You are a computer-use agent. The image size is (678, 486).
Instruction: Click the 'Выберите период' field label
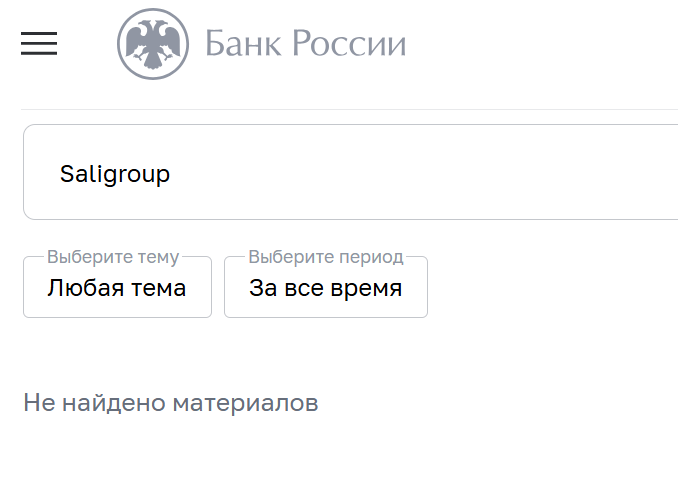(x=325, y=257)
